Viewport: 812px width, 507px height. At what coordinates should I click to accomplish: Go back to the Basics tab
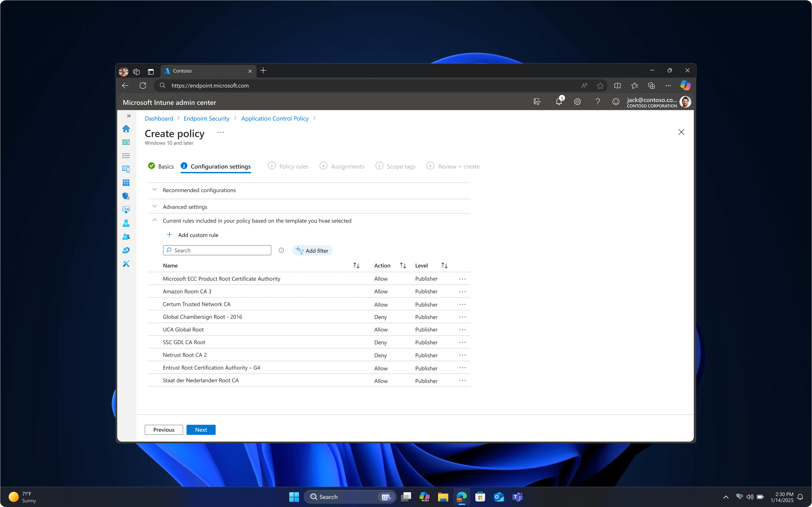166,166
